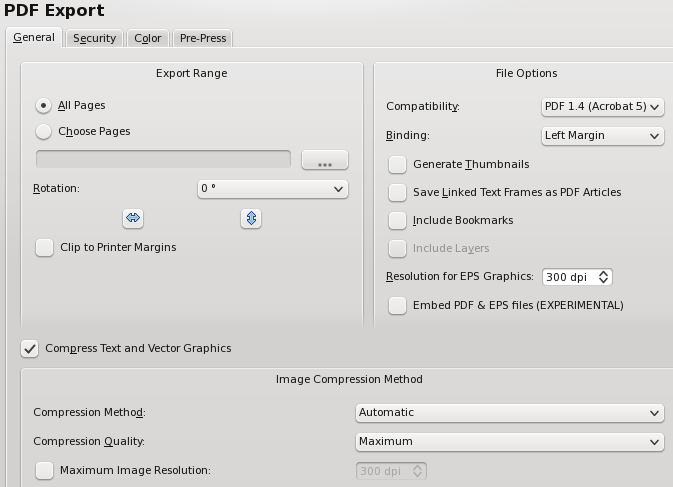Switch to the Security tab
673x487 pixels.
click(x=94, y=38)
